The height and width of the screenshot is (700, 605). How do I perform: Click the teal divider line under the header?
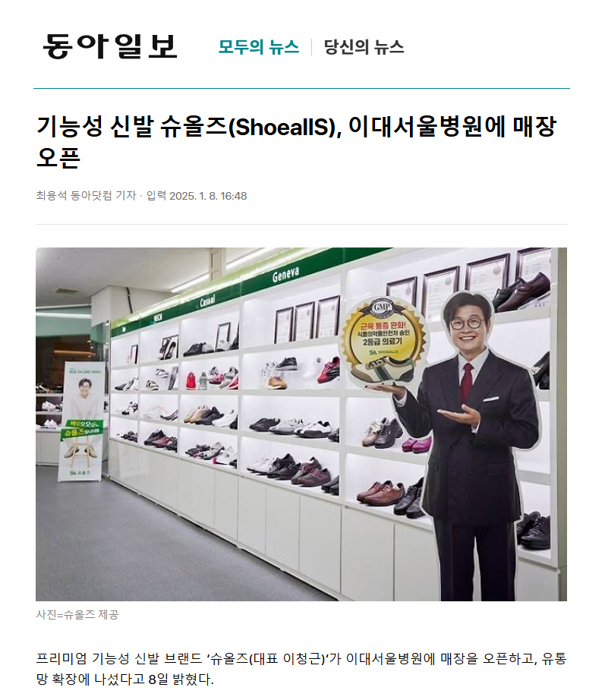pos(301,88)
